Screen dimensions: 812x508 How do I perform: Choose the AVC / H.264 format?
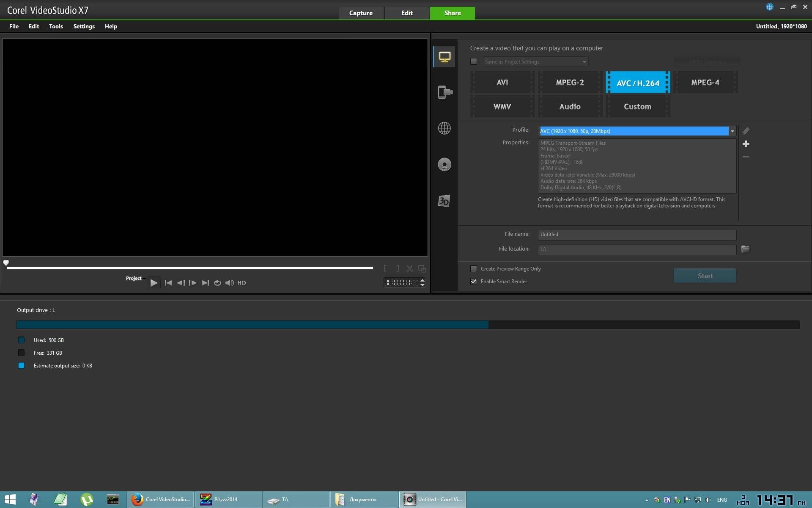(x=638, y=83)
